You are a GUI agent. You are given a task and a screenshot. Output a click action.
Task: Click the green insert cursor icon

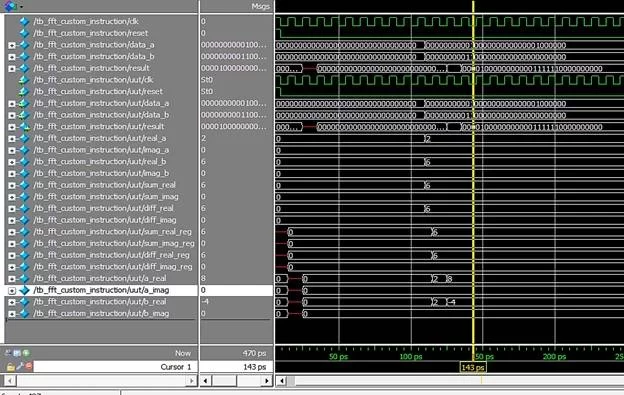(x=26, y=353)
